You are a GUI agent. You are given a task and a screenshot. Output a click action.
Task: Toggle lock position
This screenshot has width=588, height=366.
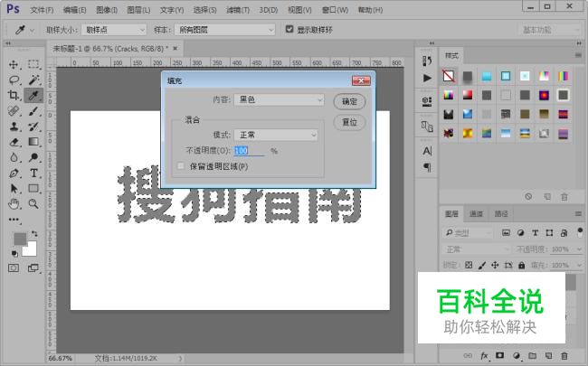495,265
